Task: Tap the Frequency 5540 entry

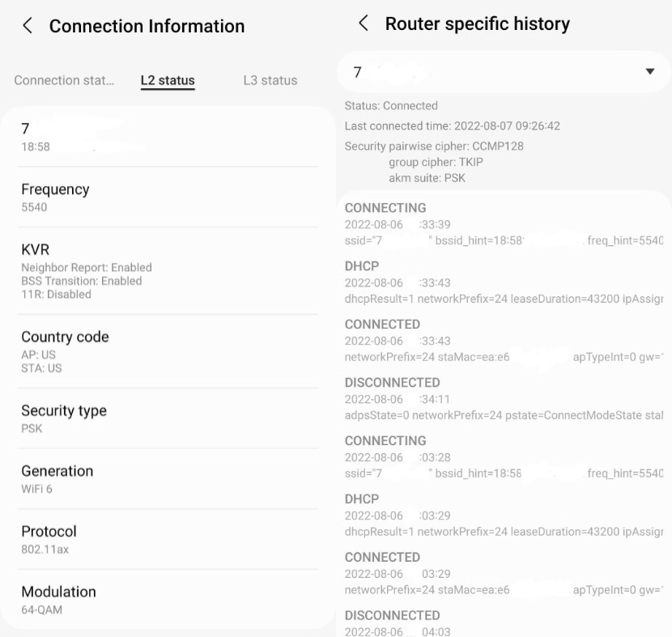Action: (x=168, y=197)
